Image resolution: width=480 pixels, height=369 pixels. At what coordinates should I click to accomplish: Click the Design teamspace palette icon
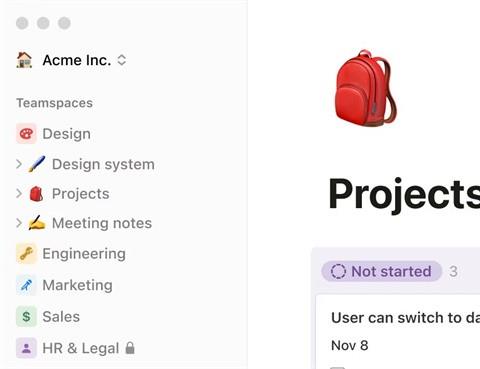point(26,134)
